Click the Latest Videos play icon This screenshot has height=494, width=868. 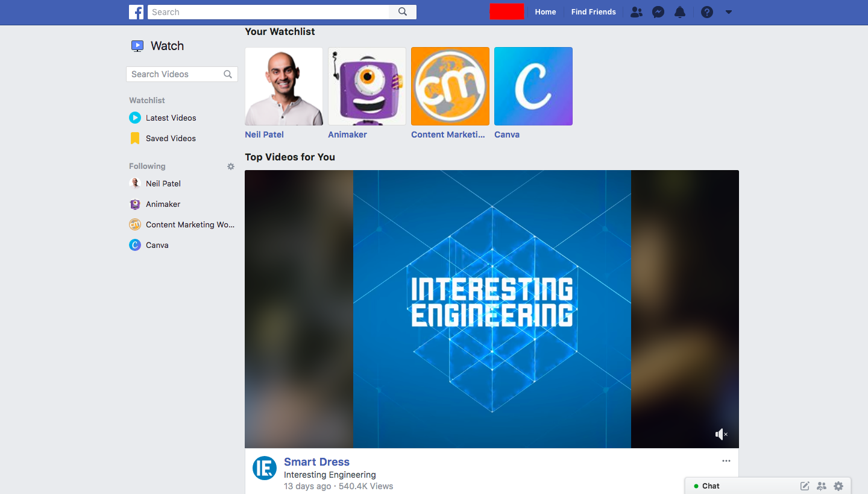pyautogui.click(x=135, y=118)
